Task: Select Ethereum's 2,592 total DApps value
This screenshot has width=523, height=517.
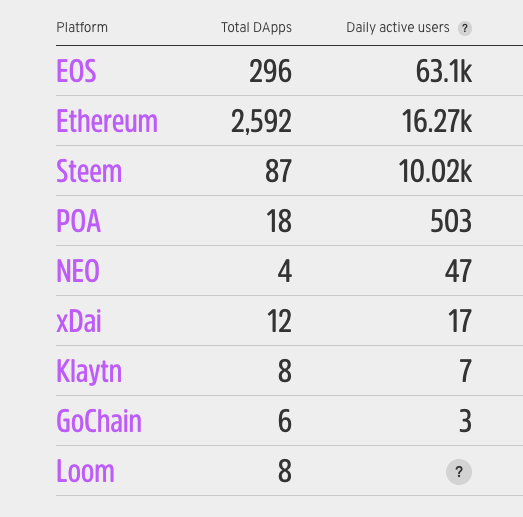Action: [x=262, y=122]
